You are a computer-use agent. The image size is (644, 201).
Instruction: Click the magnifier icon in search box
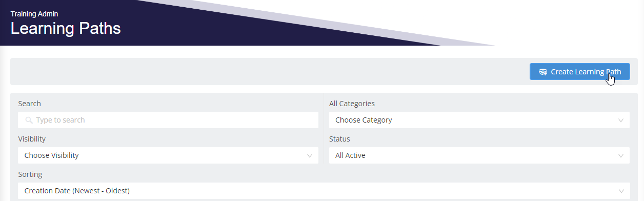click(29, 120)
